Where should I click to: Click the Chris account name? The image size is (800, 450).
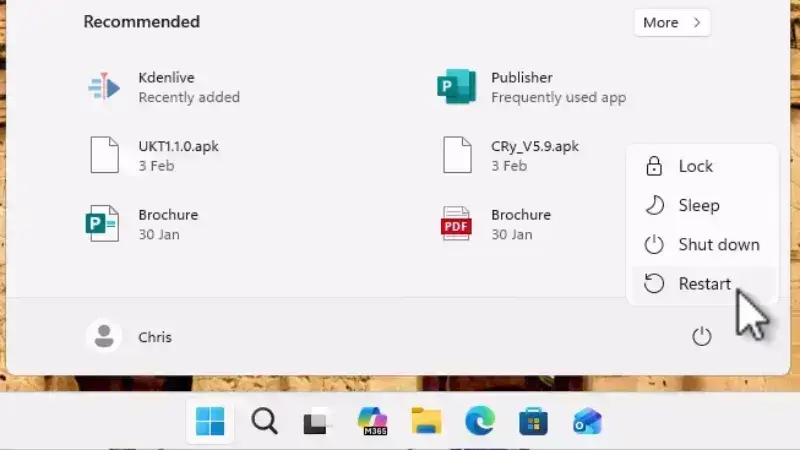tap(155, 337)
